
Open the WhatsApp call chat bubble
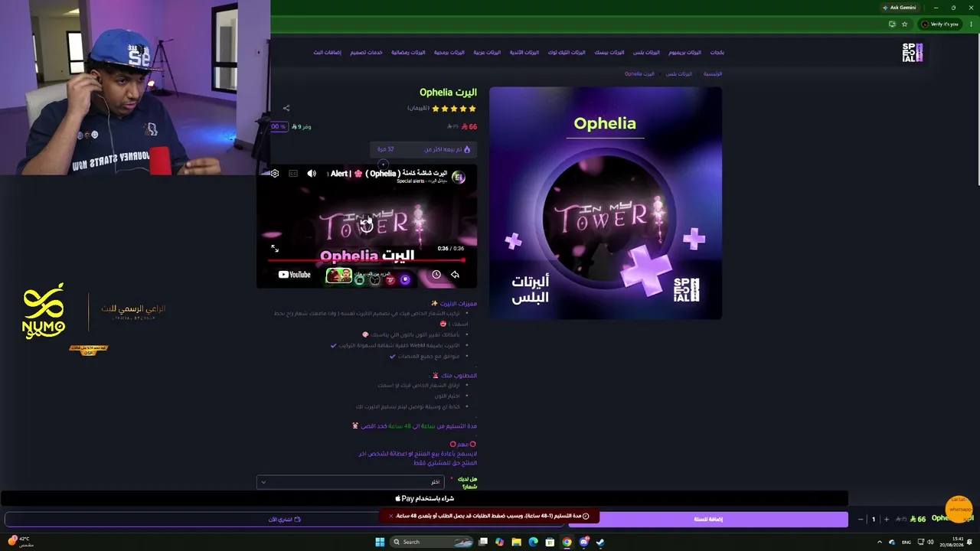pyautogui.click(x=959, y=509)
